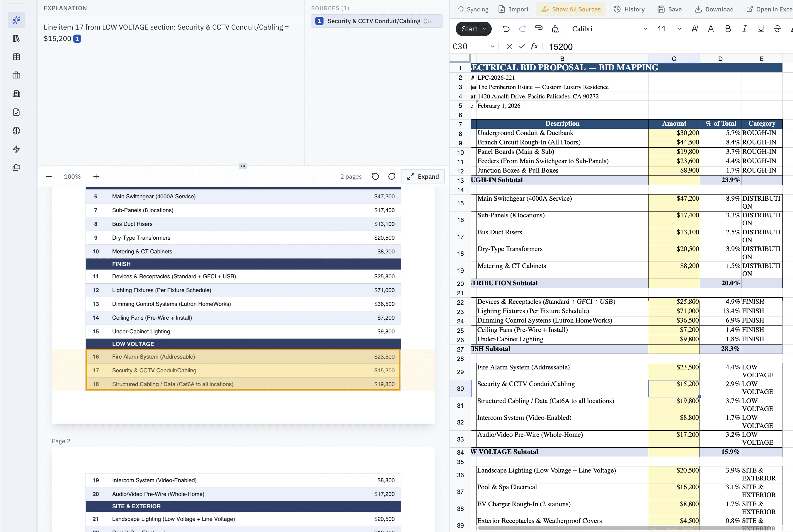793x532 pixels.
Task: Click the citation badge 1 in explanation
Action: click(77, 39)
